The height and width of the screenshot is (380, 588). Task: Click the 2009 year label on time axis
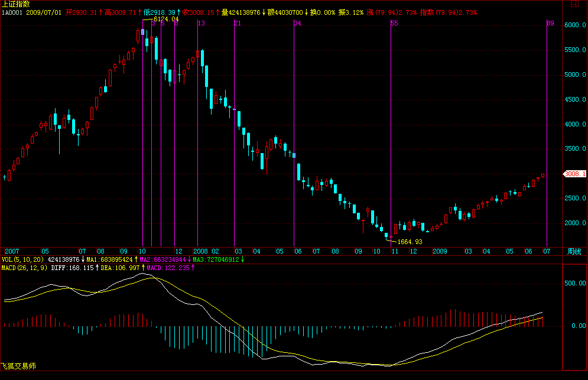pos(440,251)
